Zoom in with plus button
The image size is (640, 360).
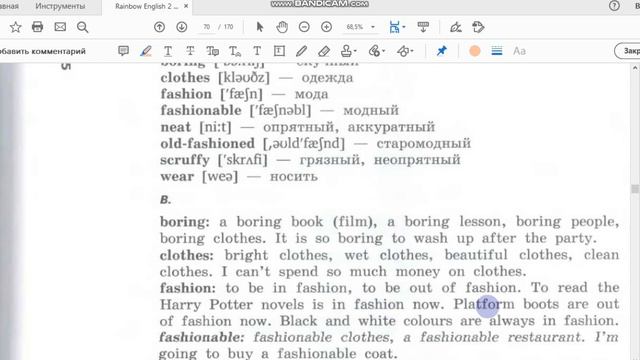(x=327, y=27)
